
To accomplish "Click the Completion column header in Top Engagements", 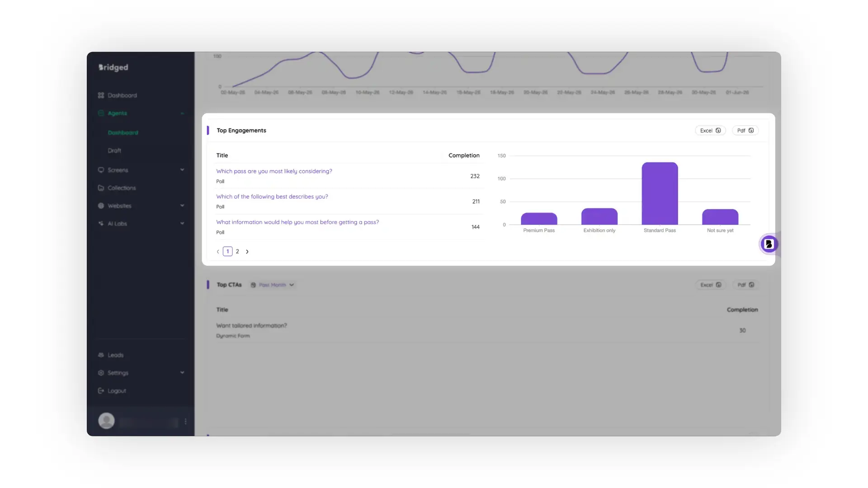I will coord(464,155).
